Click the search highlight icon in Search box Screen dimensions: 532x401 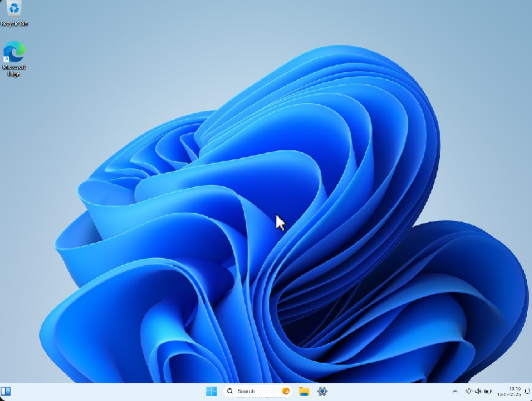tap(286, 391)
